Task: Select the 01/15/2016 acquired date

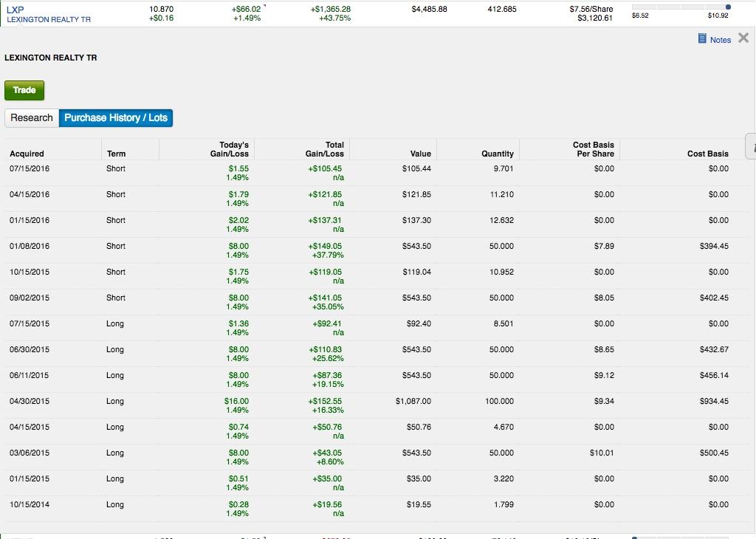Action: (x=30, y=220)
